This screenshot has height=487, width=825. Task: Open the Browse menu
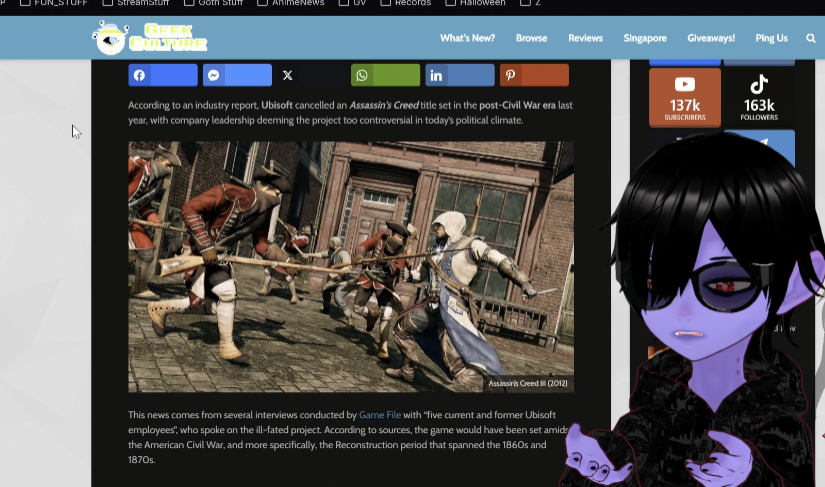click(x=531, y=38)
